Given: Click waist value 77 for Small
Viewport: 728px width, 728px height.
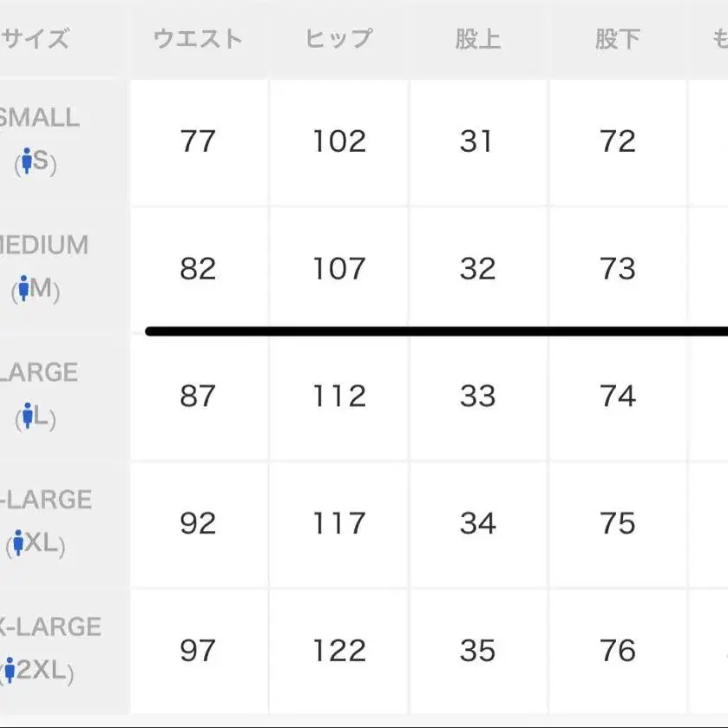Looking at the screenshot, I should point(198,141).
